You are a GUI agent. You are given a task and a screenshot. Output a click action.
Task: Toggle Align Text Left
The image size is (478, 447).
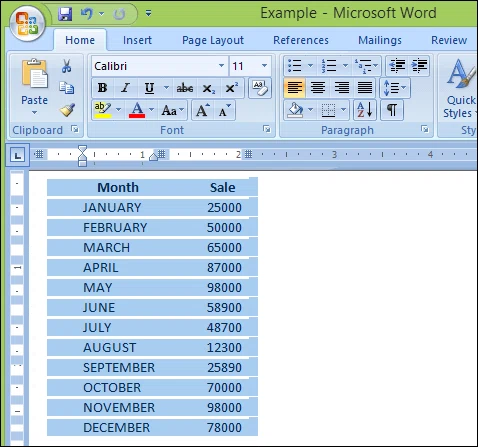pos(295,88)
